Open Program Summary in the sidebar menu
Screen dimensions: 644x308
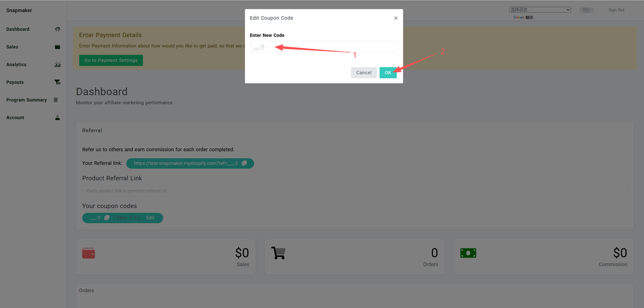(27, 100)
